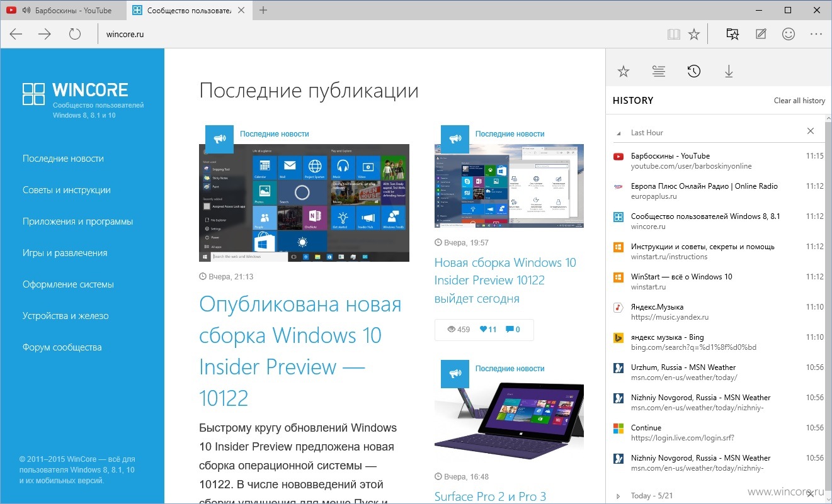
Task: Go back with the browser back arrow
Action: [x=16, y=35]
